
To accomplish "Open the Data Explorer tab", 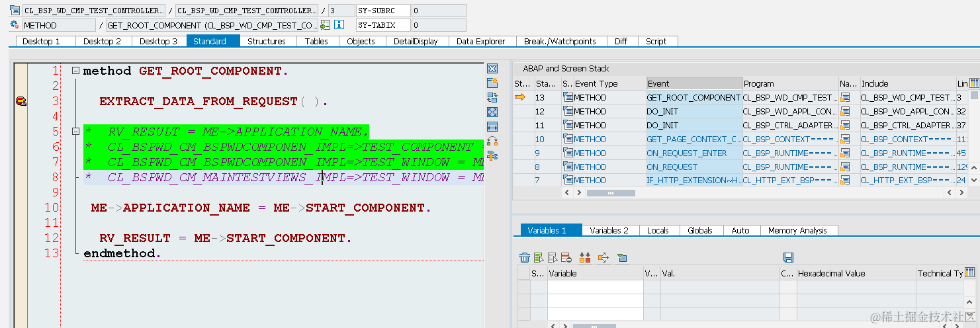I will [x=481, y=41].
